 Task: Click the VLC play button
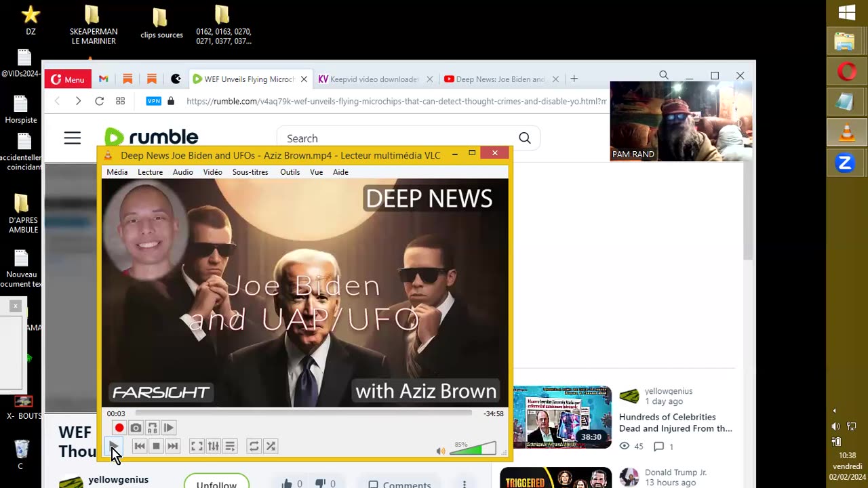point(114,446)
